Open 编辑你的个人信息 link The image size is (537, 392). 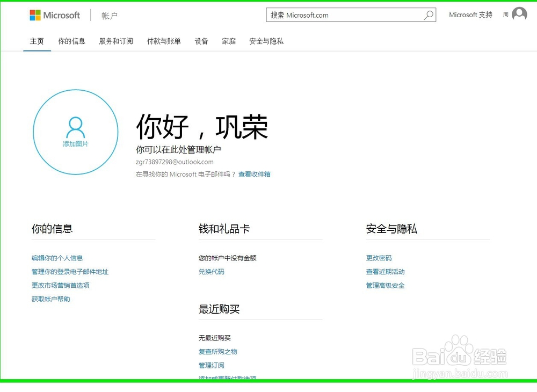[57, 258]
